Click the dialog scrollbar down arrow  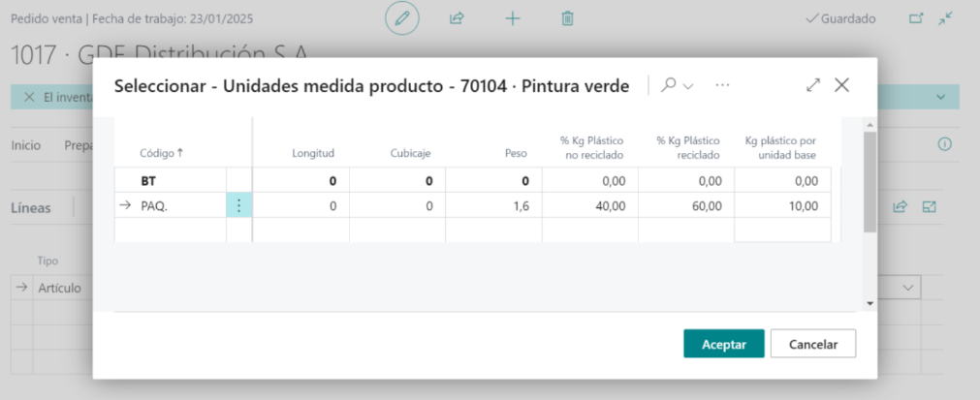pyautogui.click(x=869, y=302)
